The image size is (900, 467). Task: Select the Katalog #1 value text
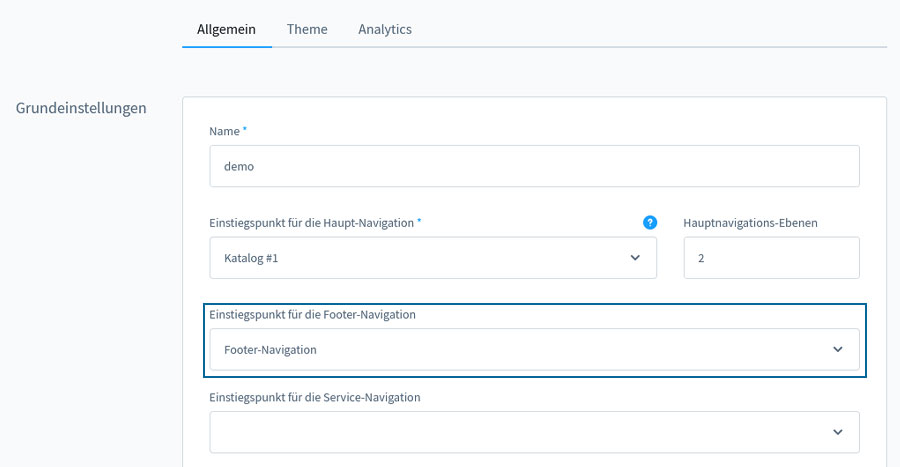pos(251,258)
